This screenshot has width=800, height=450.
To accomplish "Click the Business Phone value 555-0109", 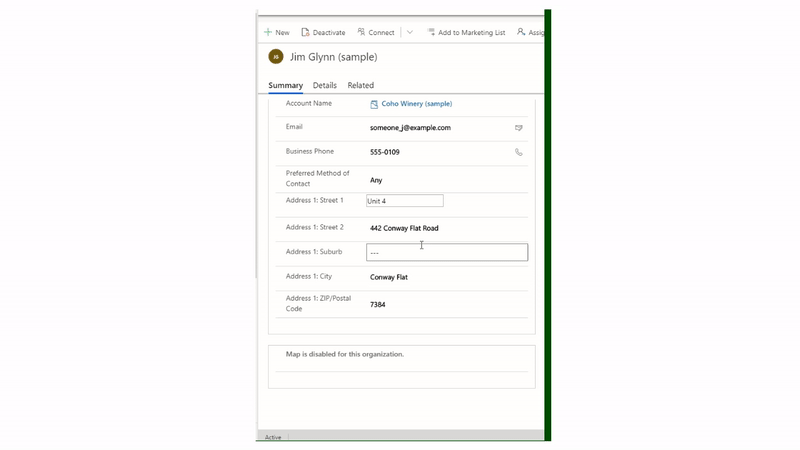I will click(x=385, y=152).
